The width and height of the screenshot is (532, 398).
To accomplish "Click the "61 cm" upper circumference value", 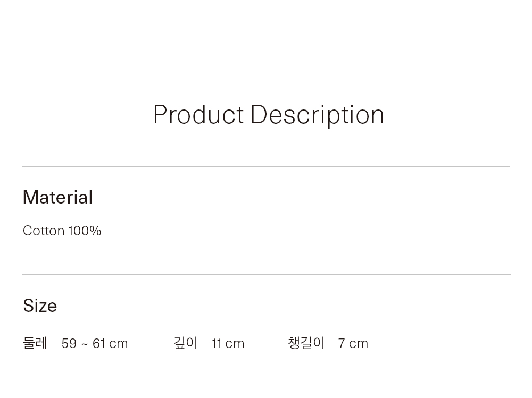I will click(x=110, y=343).
